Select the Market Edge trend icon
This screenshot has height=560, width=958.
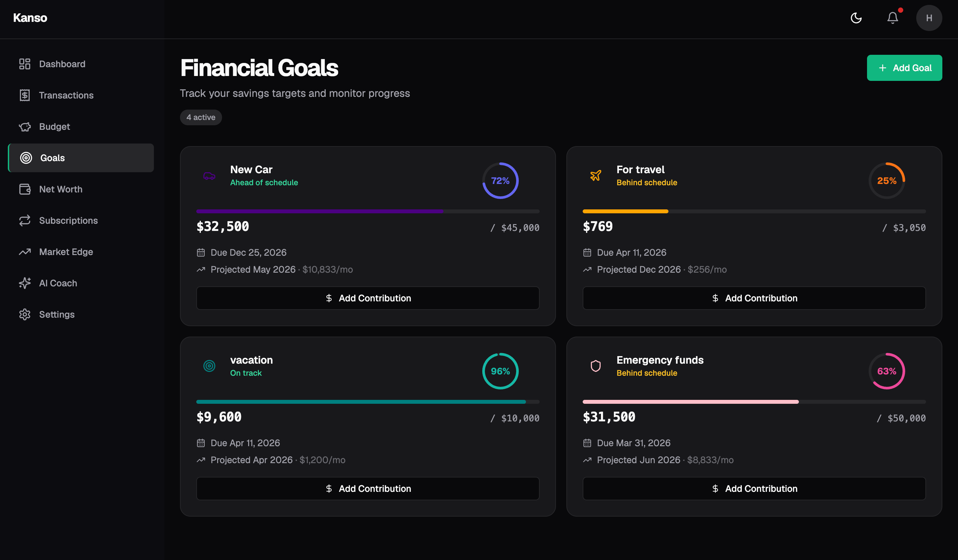[24, 252]
